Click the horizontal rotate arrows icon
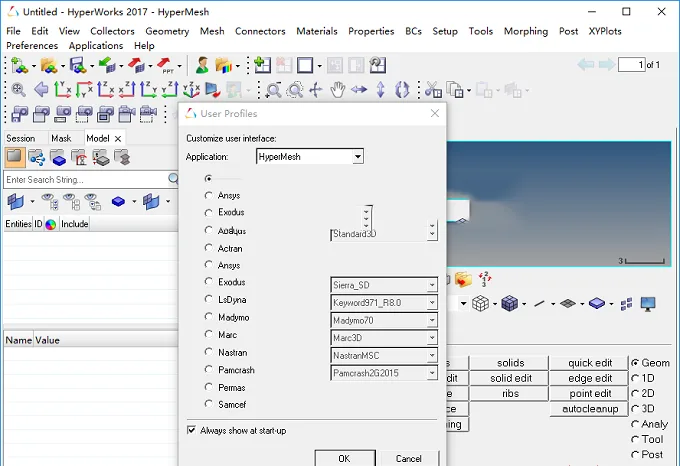The height and width of the screenshot is (466, 680). 359,90
